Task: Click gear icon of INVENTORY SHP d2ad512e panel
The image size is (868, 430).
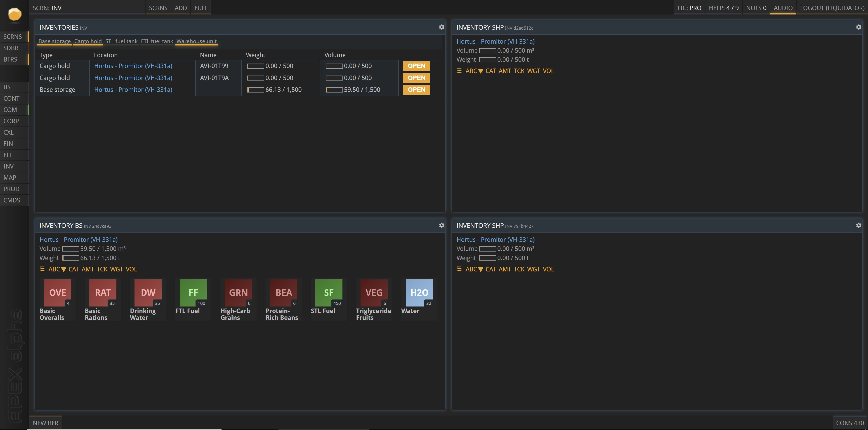Action: tap(858, 27)
